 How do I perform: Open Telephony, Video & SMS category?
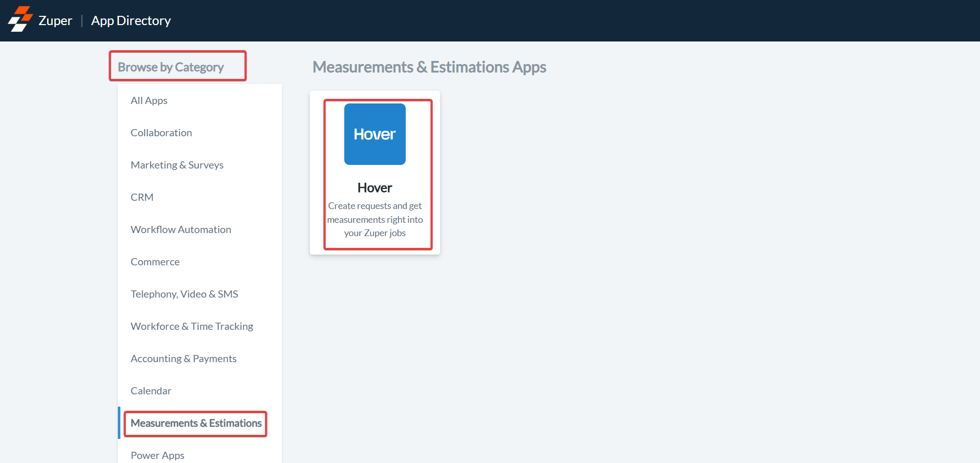pos(184,294)
